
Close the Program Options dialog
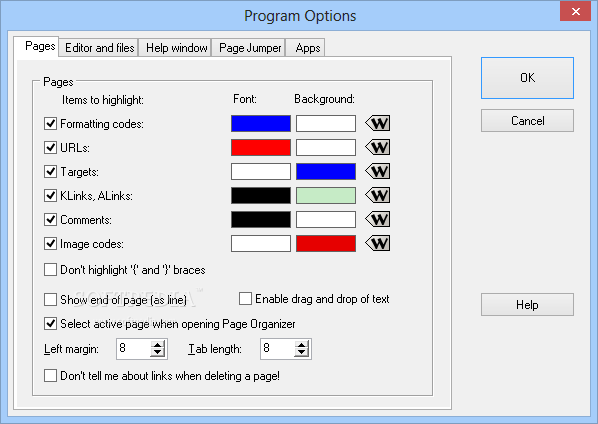click(575, 11)
